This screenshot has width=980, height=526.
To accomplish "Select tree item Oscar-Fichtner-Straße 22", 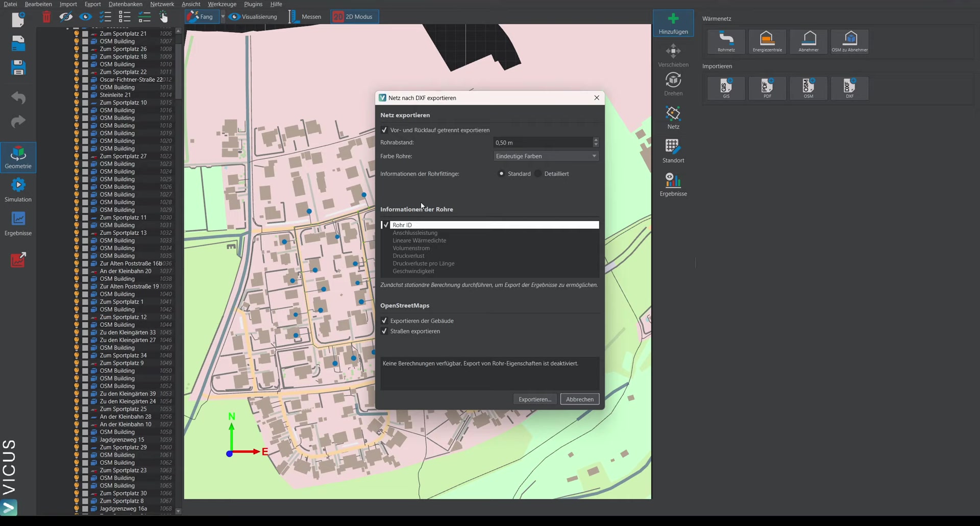I will point(131,80).
